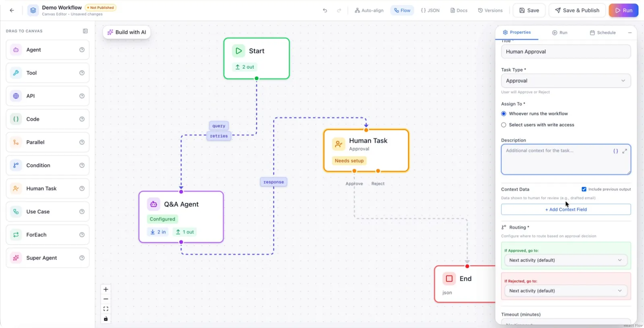644x328 pixels.
Task: Click the Auto-align button
Action: coord(369,10)
